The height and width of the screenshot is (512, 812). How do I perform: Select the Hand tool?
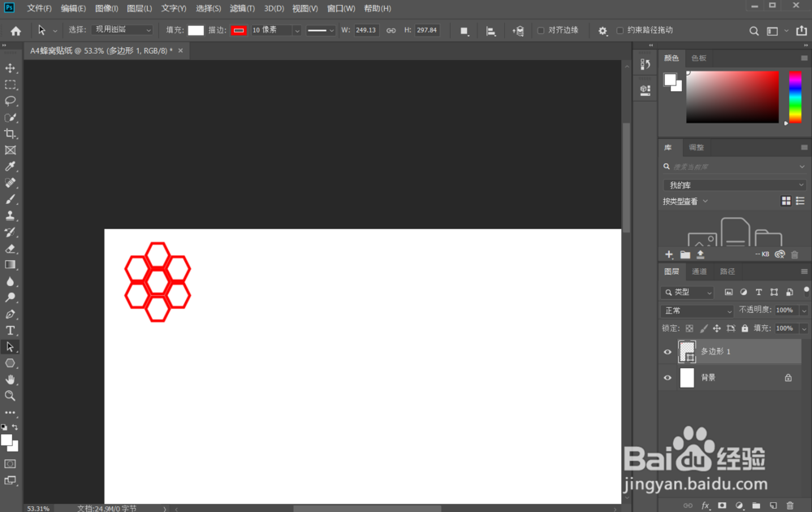tap(11, 380)
